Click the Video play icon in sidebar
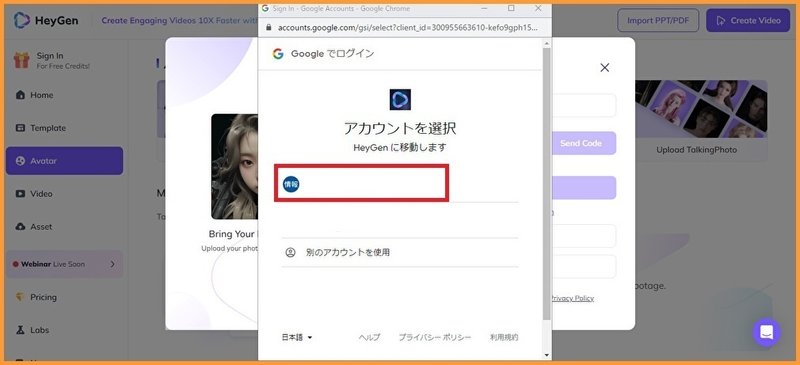The image size is (800, 365). (x=20, y=193)
